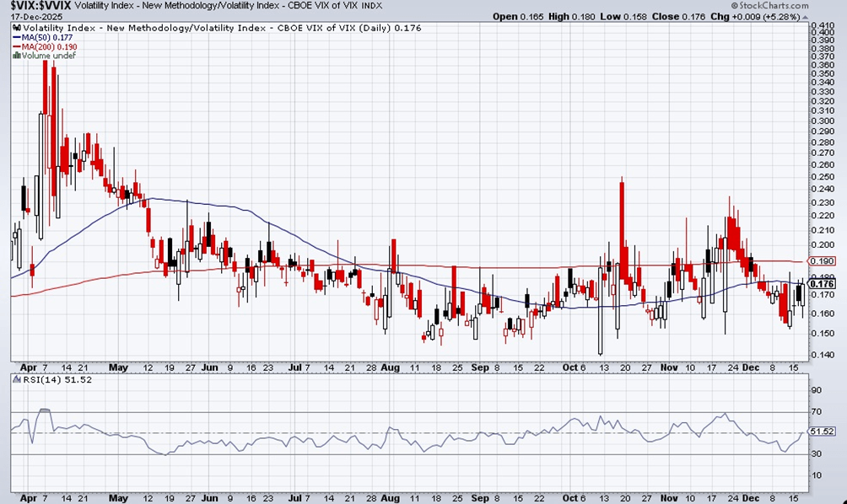Click the MA(50) 0.177 legend entry
847x504 pixels.
tap(47, 37)
